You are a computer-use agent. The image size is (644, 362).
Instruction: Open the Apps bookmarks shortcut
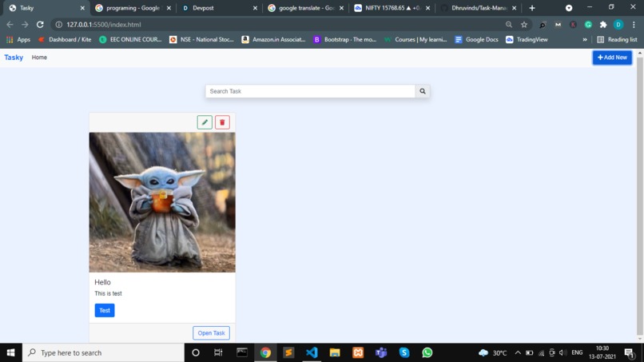(x=18, y=39)
